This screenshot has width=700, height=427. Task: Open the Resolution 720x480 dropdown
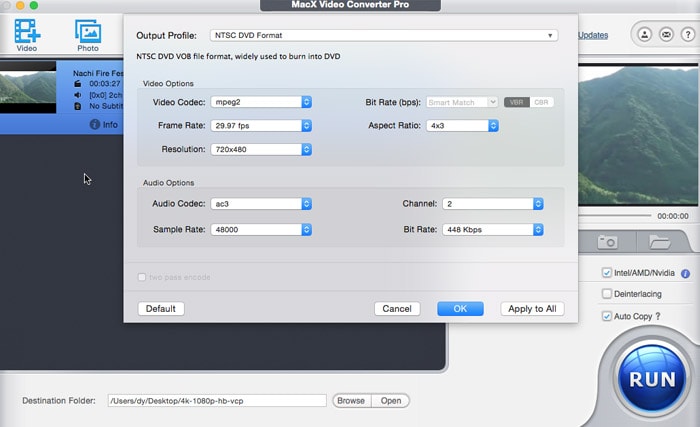pos(261,149)
